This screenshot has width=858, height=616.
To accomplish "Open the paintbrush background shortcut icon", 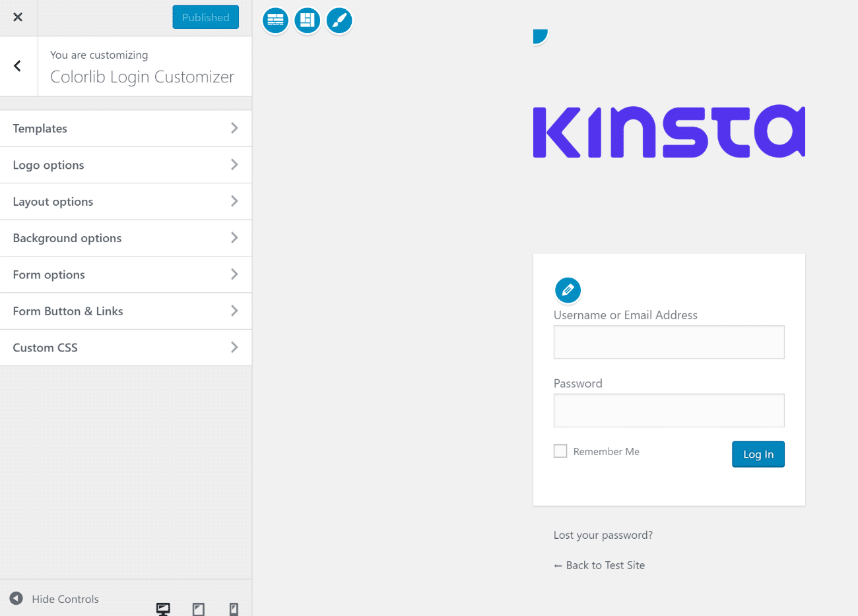I will 339,20.
